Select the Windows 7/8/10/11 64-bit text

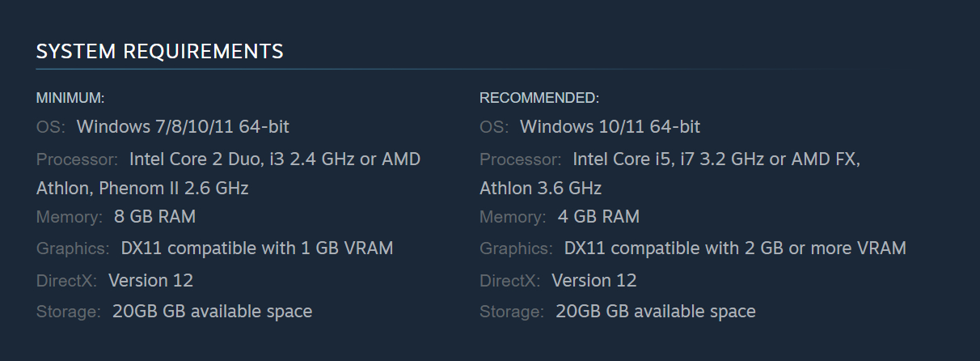coord(183,127)
